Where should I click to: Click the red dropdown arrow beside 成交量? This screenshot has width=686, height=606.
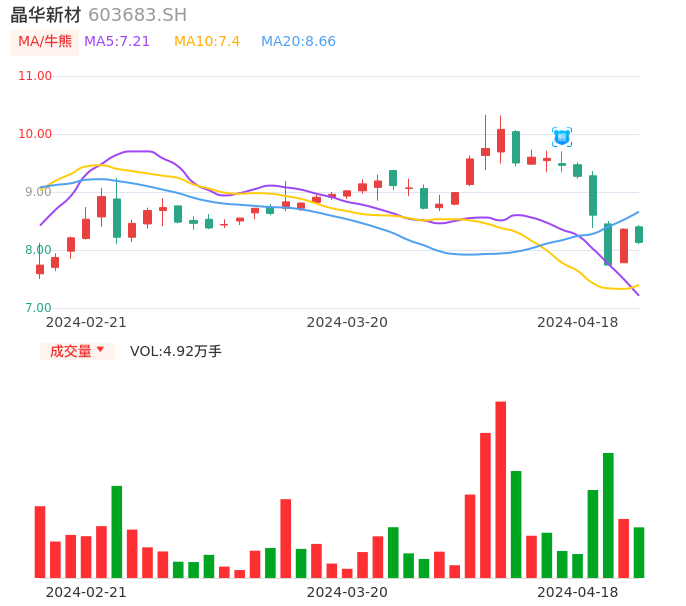click(100, 349)
